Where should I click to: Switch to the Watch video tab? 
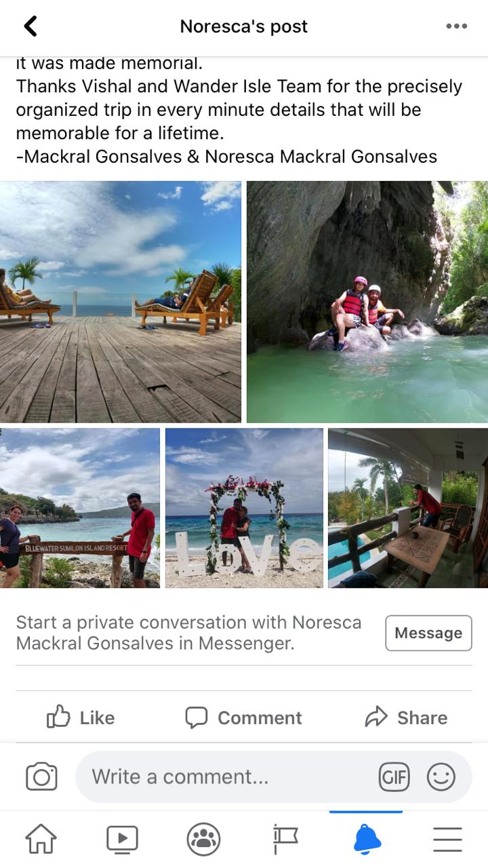click(122, 840)
